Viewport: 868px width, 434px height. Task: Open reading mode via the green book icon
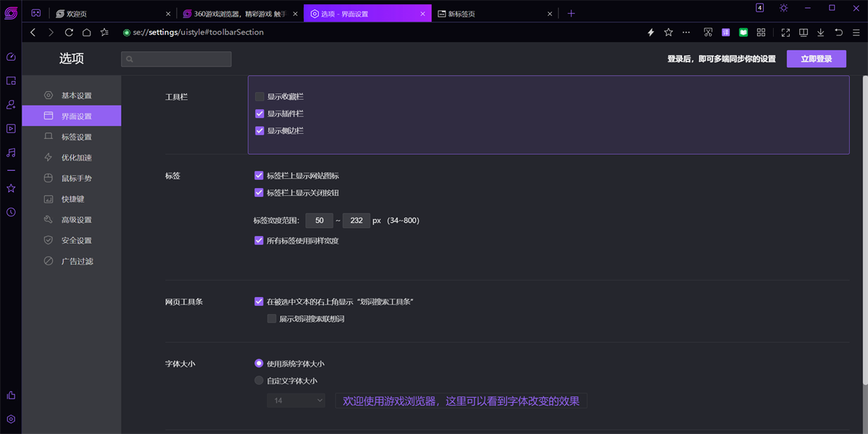[x=743, y=32]
